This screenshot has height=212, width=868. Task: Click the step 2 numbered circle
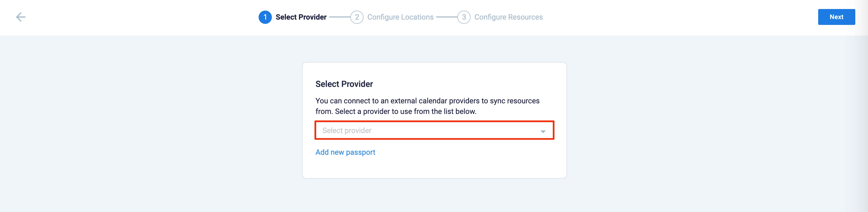tap(357, 17)
